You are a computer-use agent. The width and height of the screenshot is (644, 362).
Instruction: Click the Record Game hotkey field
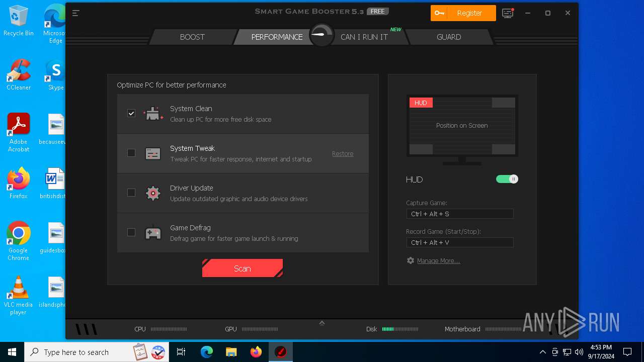point(460,242)
